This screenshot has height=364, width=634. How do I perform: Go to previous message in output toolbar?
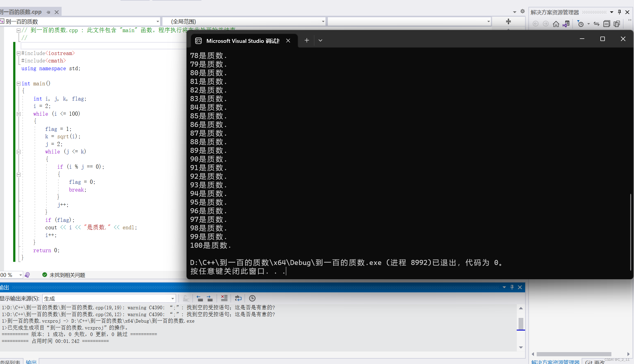(200, 298)
